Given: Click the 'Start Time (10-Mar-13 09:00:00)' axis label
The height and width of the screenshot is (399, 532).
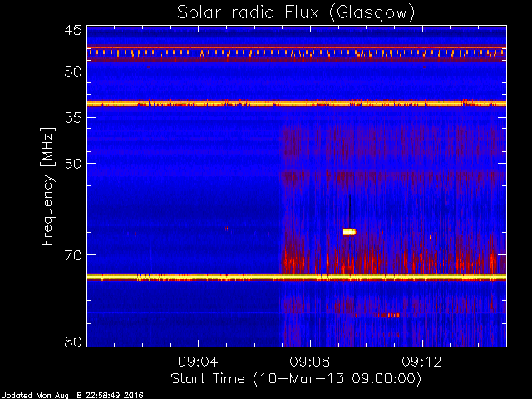Looking at the screenshot, I should (x=296, y=379).
